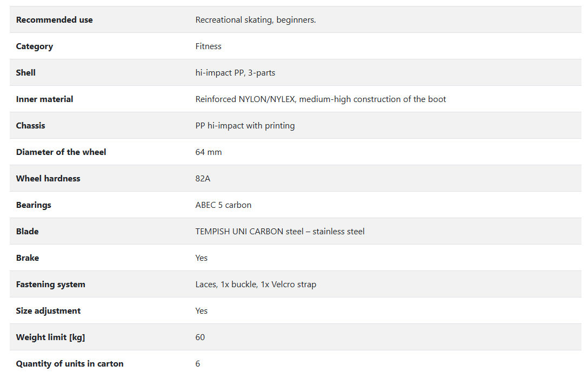The height and width of the screenshot is (386, 588).
Task: Click the '82A' wheel hardness value
Action: point(203,179)
